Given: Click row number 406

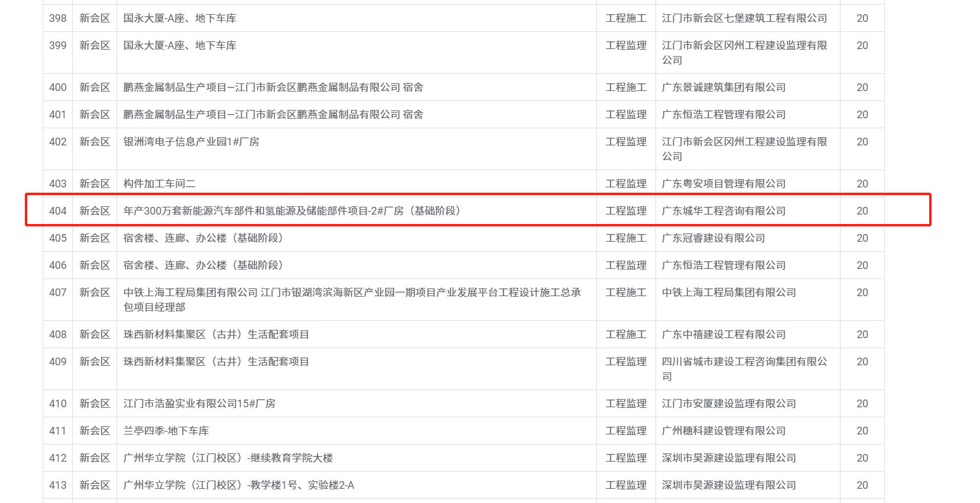Looking at the screenshot, I should [58, 265].
